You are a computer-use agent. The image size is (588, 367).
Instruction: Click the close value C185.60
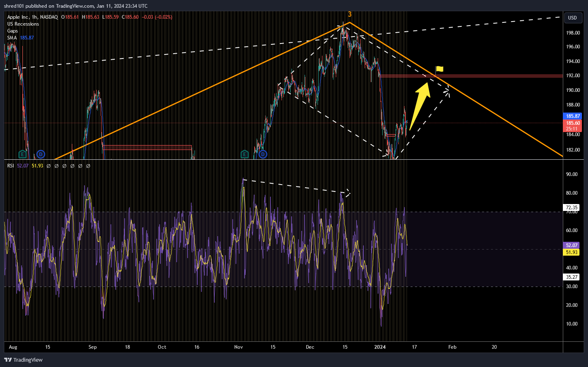coord(130,17)
